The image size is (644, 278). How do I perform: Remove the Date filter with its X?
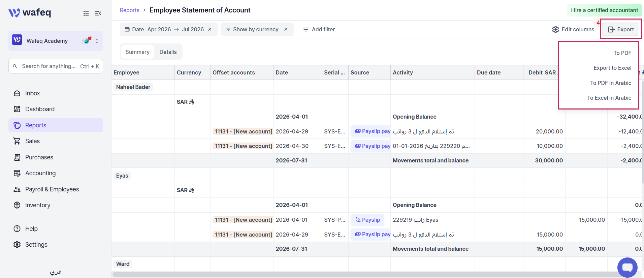(x=210, y=29)
